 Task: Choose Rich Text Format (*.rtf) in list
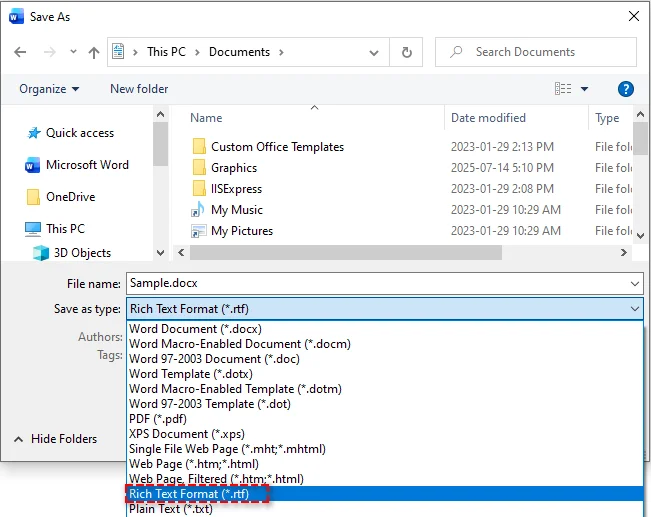(x=384, y=494)
